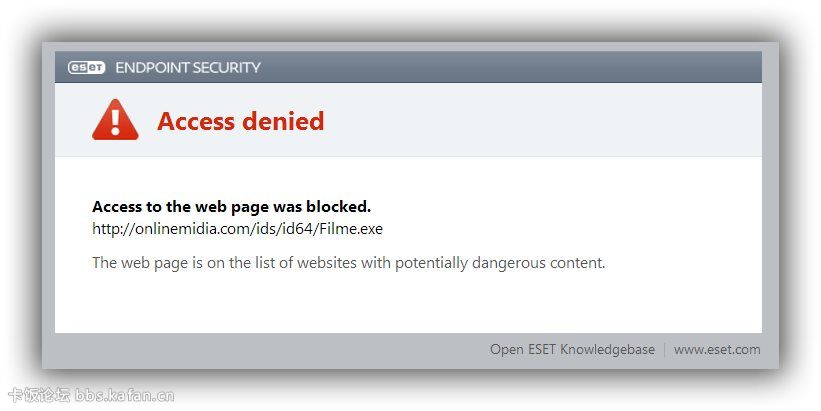Click the divider between footer links

(664, 349)
